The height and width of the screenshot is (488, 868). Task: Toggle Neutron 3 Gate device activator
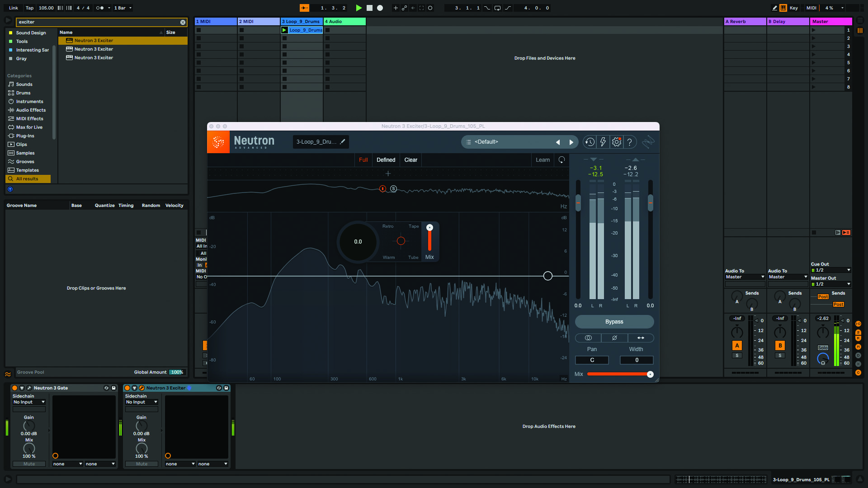click(14, 388)
